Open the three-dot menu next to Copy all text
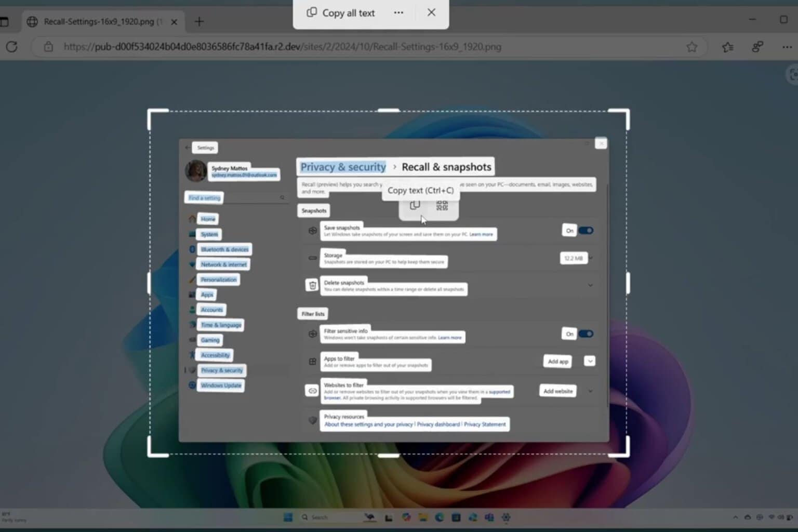798x532 pixels. click(398, 12)
